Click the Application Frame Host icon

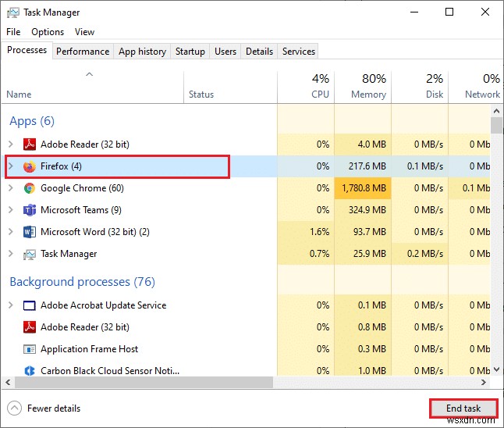[30, 349]
